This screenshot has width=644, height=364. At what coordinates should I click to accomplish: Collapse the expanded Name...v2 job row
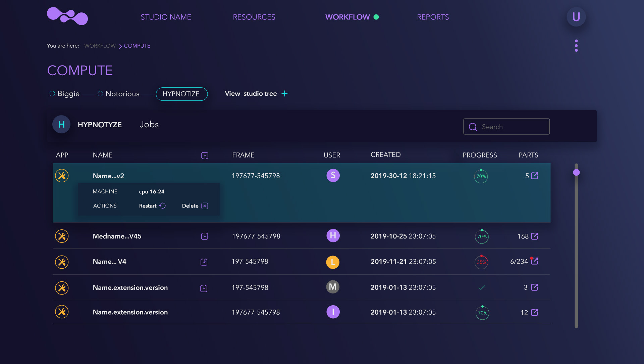(x=108, y=176)
